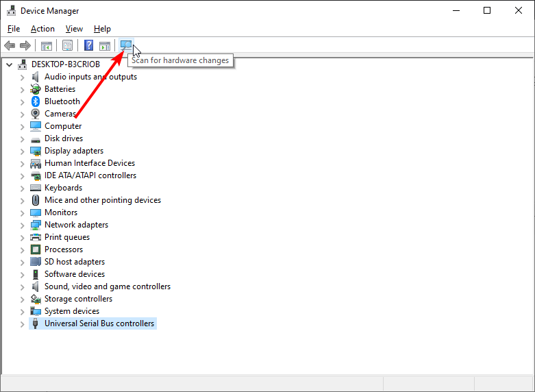This screenshot has width=535, height=392.
Task: Click the Disk drives icon
Action: [36, 139]
